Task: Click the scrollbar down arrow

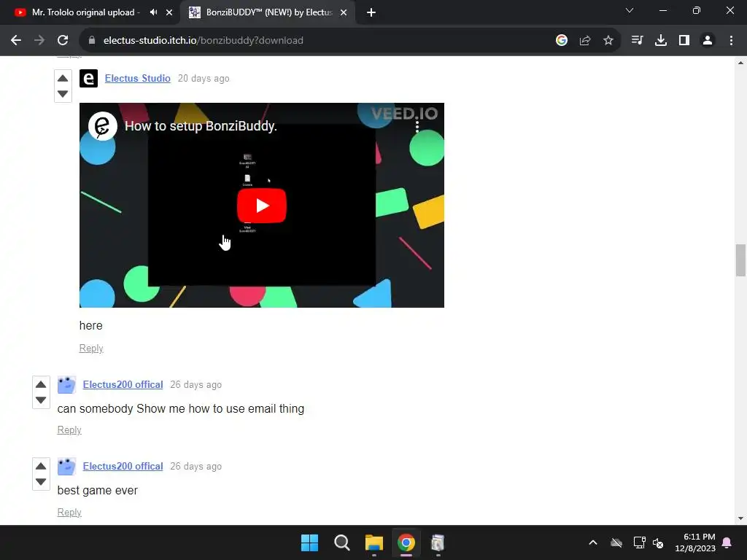Action: point(740,518)
